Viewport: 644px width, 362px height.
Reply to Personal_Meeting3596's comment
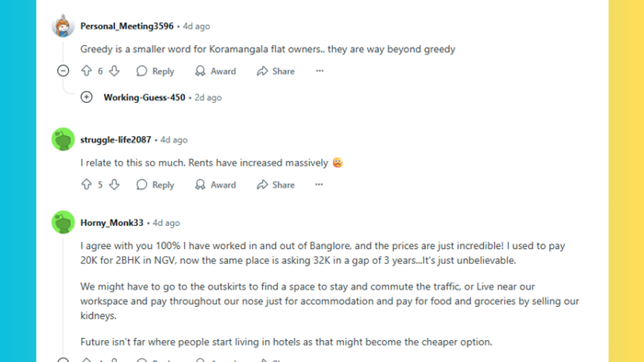(155, 71)
